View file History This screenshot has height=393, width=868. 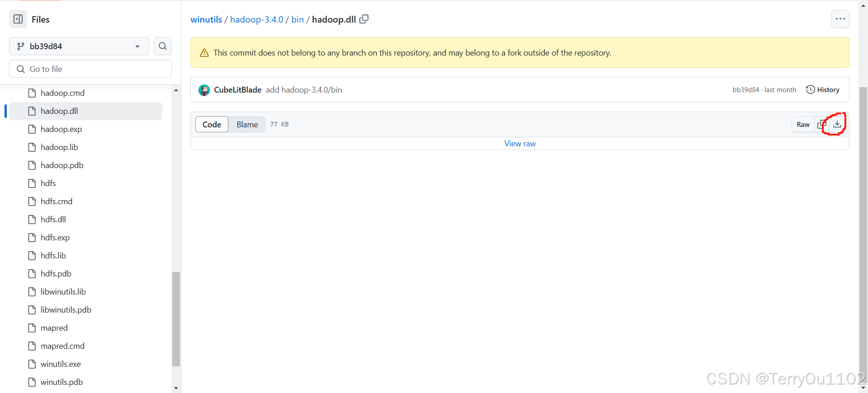point(823,90)
